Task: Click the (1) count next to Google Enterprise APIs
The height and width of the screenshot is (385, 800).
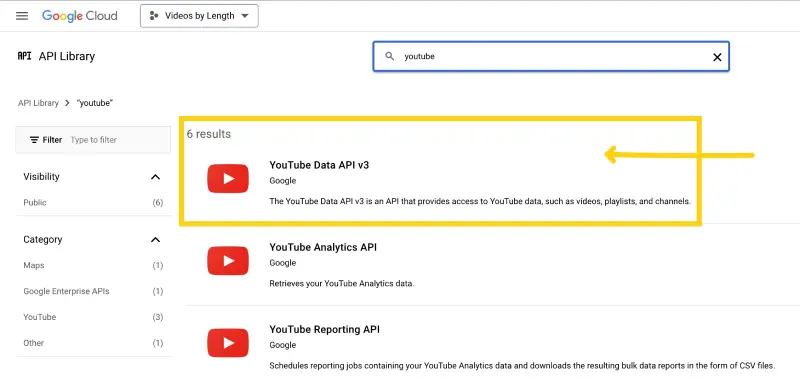Action: coord(158,291)
